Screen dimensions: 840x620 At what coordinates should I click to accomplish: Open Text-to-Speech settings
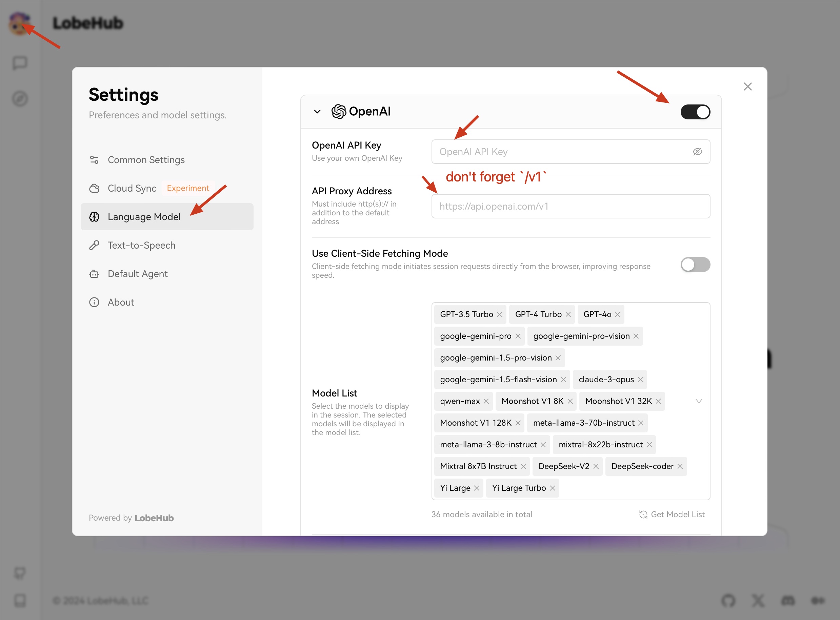[141, 245]
